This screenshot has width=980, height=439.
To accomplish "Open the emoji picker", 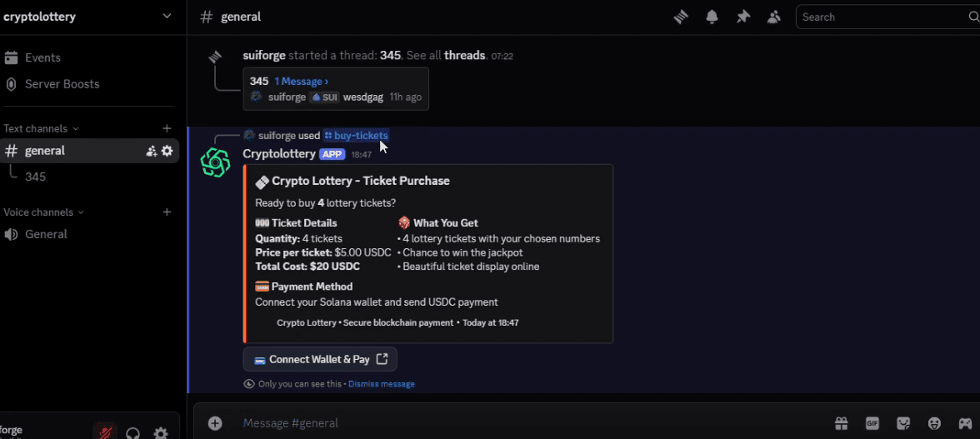I will [x=934, y=423].
